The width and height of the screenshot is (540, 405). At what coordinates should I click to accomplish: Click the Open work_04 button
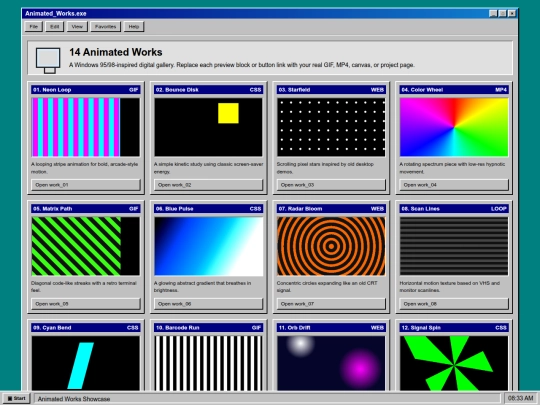point(454,185)
